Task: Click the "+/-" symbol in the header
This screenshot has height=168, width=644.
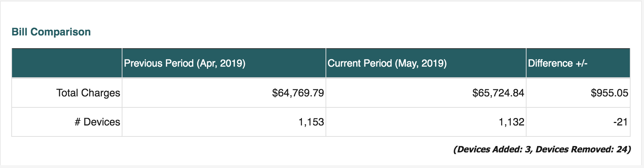Action: [581, 63]
